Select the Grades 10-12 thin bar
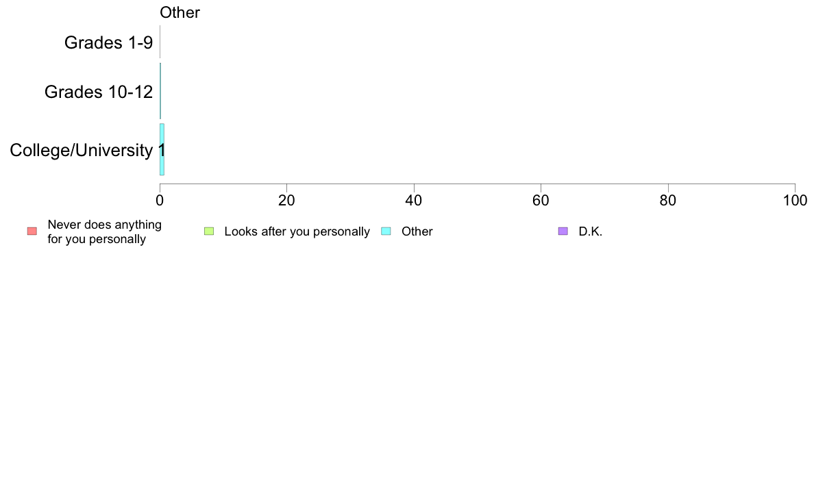The image size is (814, 504). click(x=160, y=91)
